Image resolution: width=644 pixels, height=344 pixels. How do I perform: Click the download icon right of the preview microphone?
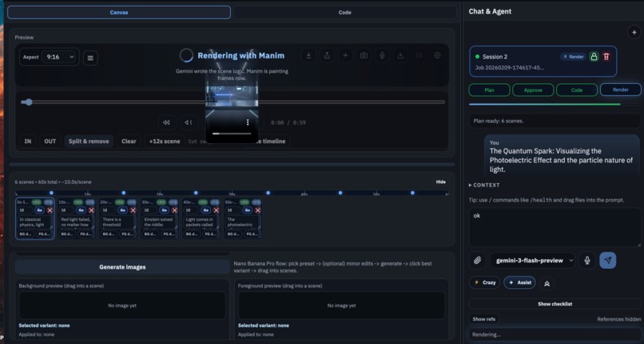400,55
